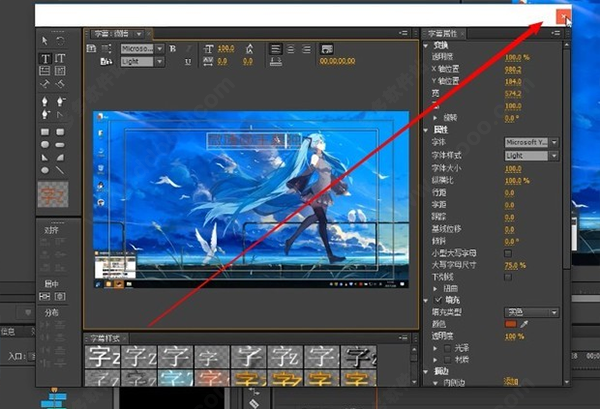Enable the 下划线 checkbox

coord(508,277)
